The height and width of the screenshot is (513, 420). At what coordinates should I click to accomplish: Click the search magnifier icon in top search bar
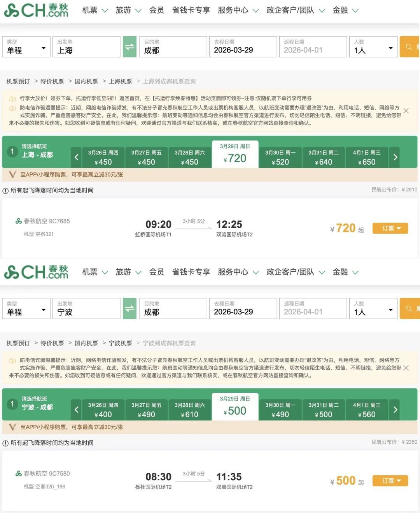point(409,47)
